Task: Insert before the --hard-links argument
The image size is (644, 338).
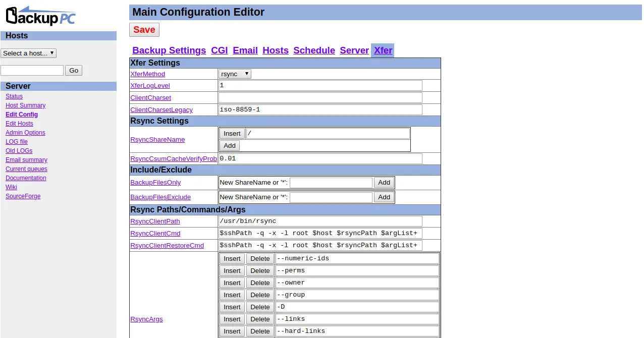Action: (232, 331)
